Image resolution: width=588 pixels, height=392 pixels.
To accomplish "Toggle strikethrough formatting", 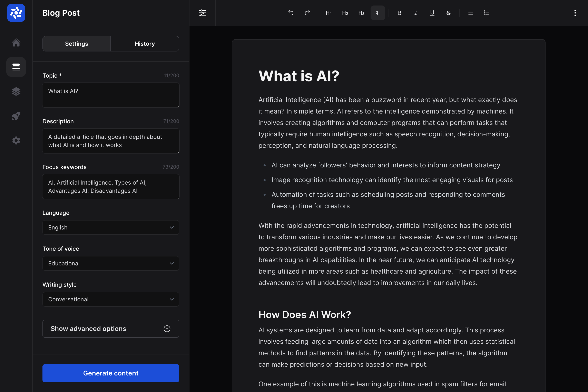I will tap(448, 13).
